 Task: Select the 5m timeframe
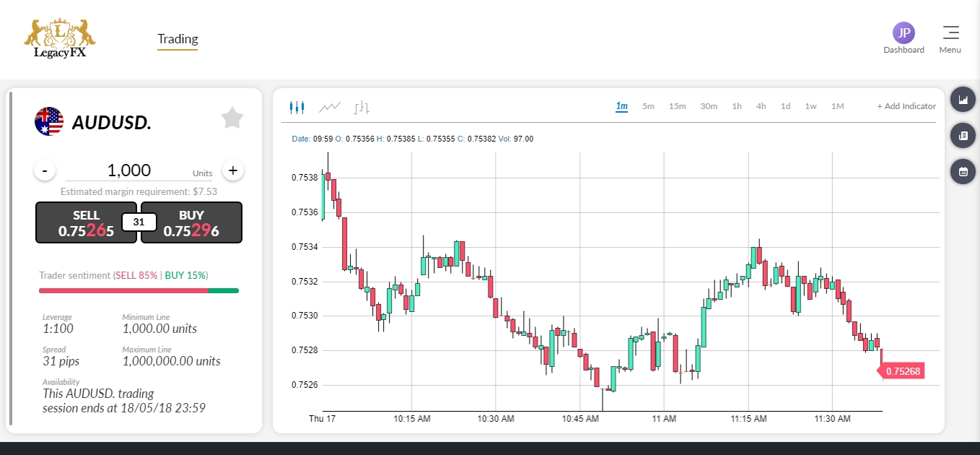pos(648,106)
